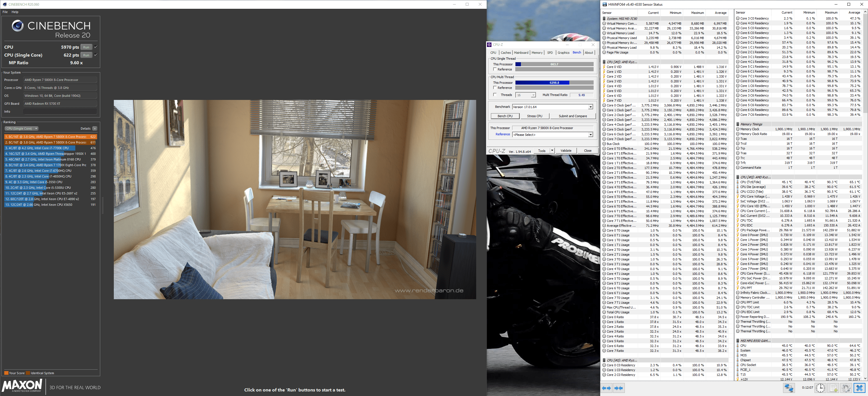Click the Memory Timings section icon
868x396 pixels.
coord(737,124)
